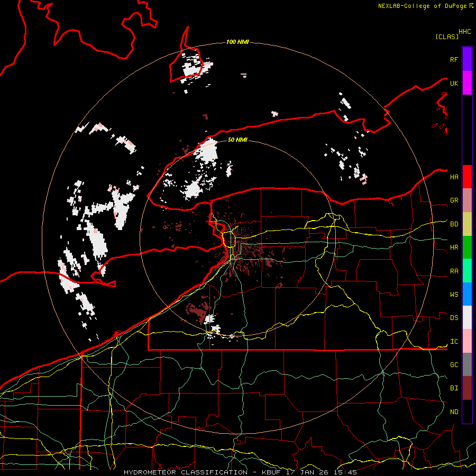Viewport: 476px width, 476px height.
Task: Click the HA legend label
Action: pos(454,177)
